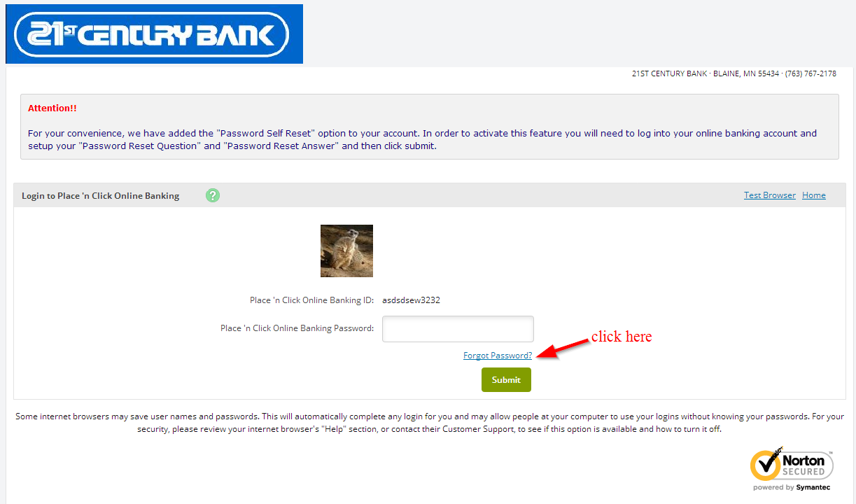Select the banking ID text asdsdsew3232

(x=411, y=300)
